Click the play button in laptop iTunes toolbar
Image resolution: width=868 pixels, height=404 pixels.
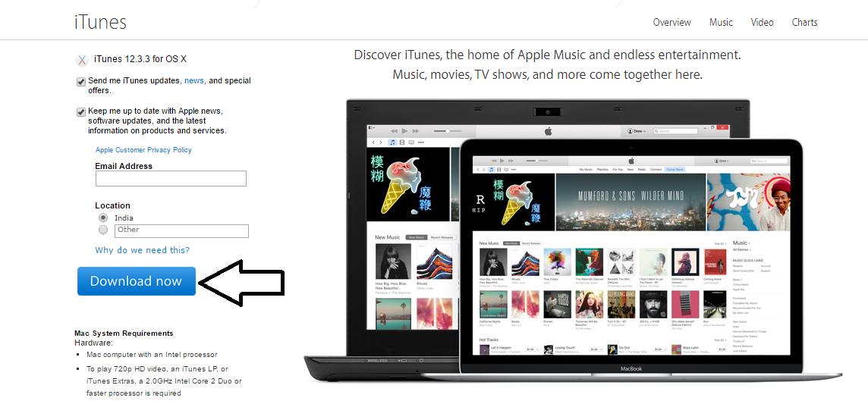click(x=404, y=131)
